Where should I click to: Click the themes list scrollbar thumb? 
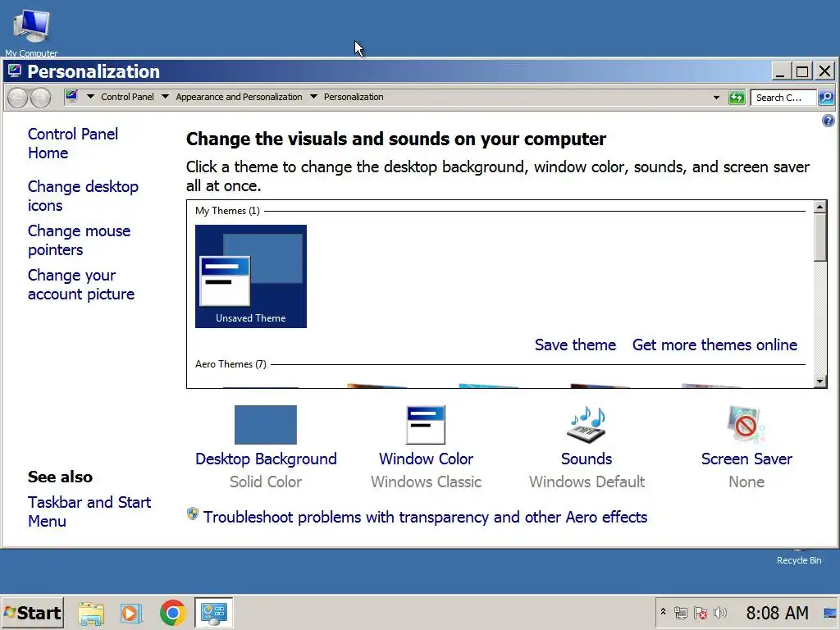click(x=819, y=237)
